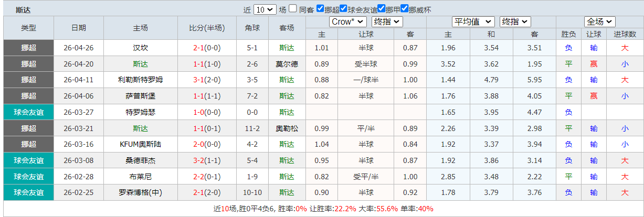Click 赢 result in 莫尔德 row
This screenshot has width=644, height=217.
[x=594, y=64]
